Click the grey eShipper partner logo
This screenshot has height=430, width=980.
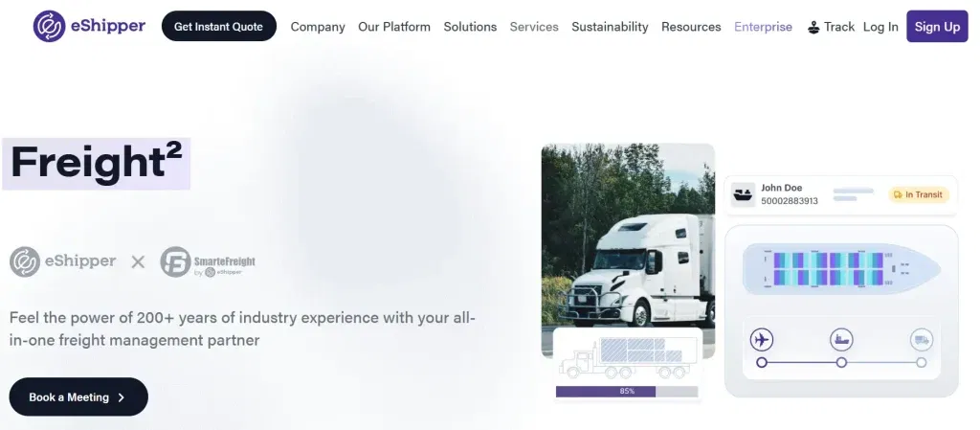tap(62, 261)
